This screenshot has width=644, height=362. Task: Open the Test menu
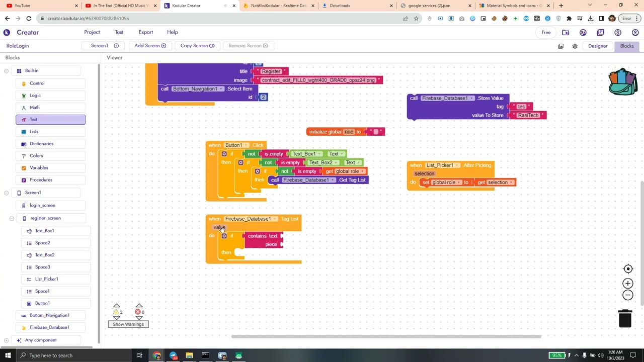[119, 32]
